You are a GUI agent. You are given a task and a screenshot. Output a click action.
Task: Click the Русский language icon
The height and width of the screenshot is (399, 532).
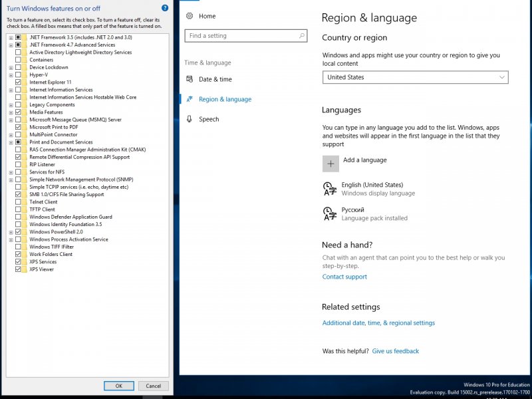click(330, 213)
